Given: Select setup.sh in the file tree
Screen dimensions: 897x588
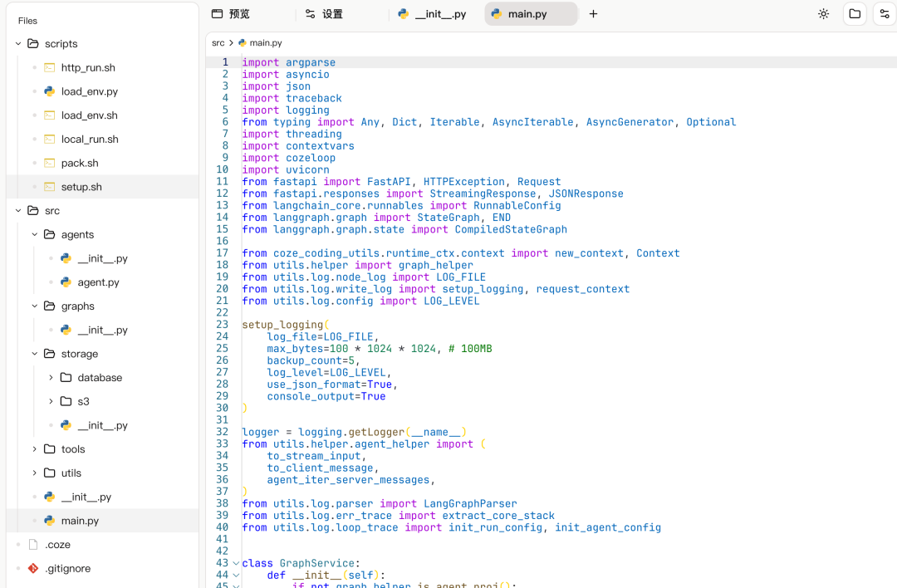Looking at the screenshot, I should tap(81, 187).
